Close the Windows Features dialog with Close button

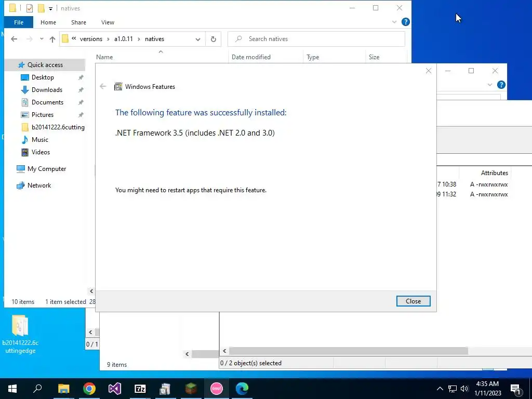pyautogui.click(x=413, y=301)
